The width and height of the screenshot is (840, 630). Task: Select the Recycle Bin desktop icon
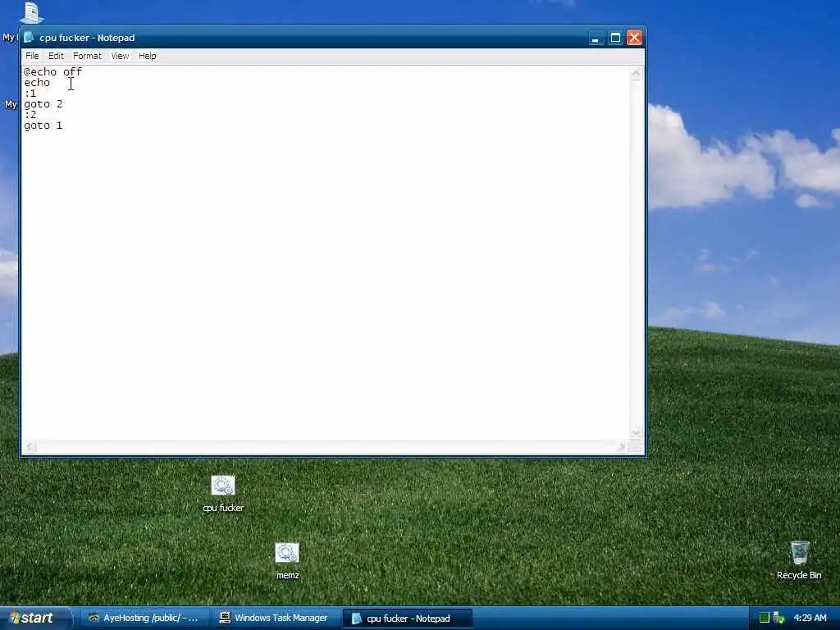(799, 560)
